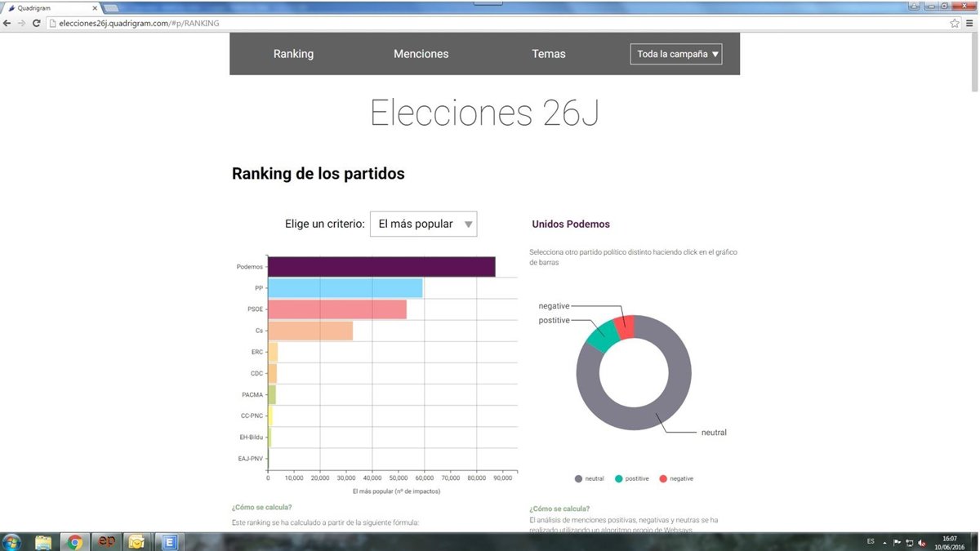The height and width of the screenshot is (551, 980).
Task: Show hidden system tray icons arrow
Action: 884,542
